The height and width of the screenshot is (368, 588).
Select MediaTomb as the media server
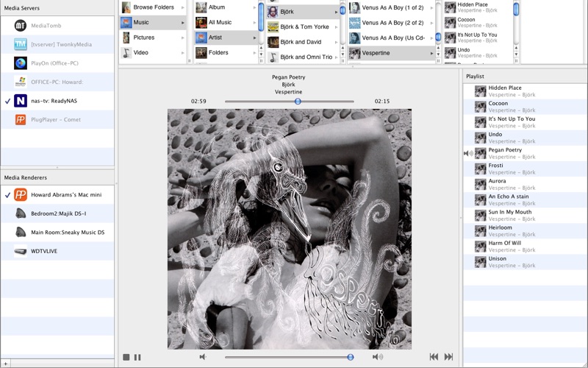[x=46, y=26]
